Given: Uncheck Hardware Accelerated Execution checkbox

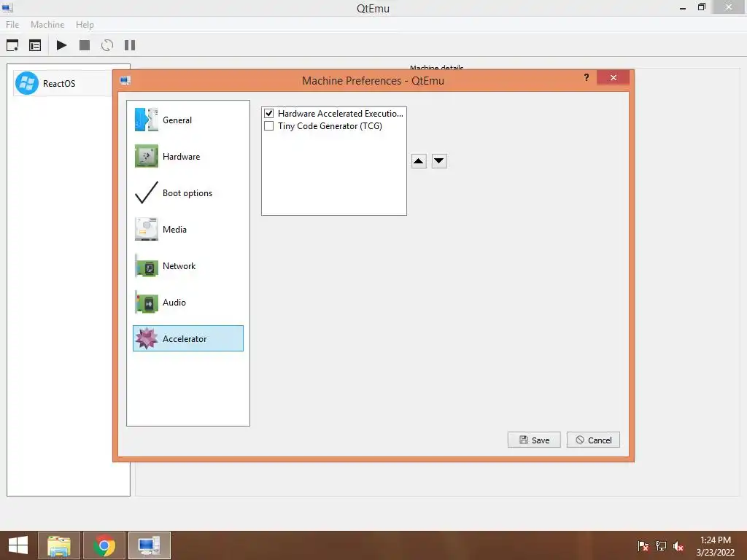Looking at the screenshot, I should pos(268,113).
